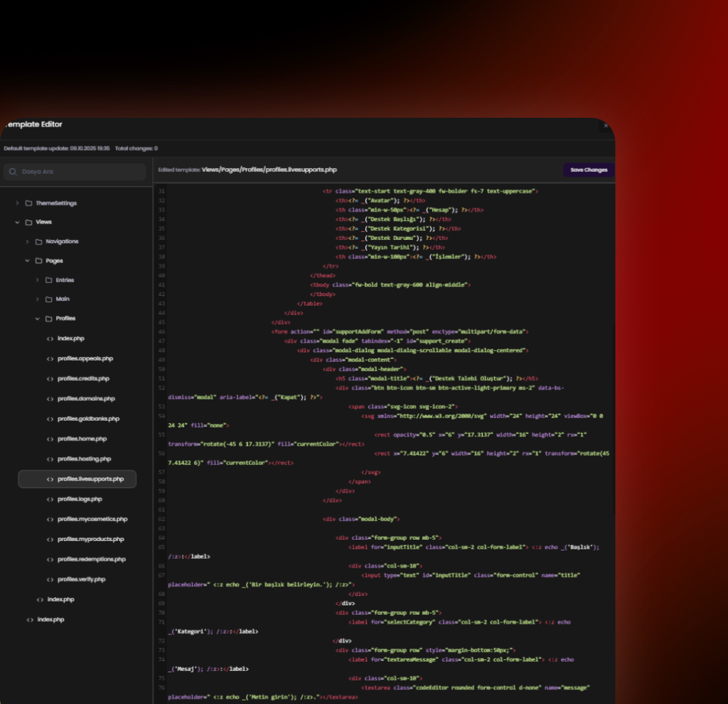Click the search magnifier icon in Dosya Ara
The image size is (728, 704).
(11, 172)
